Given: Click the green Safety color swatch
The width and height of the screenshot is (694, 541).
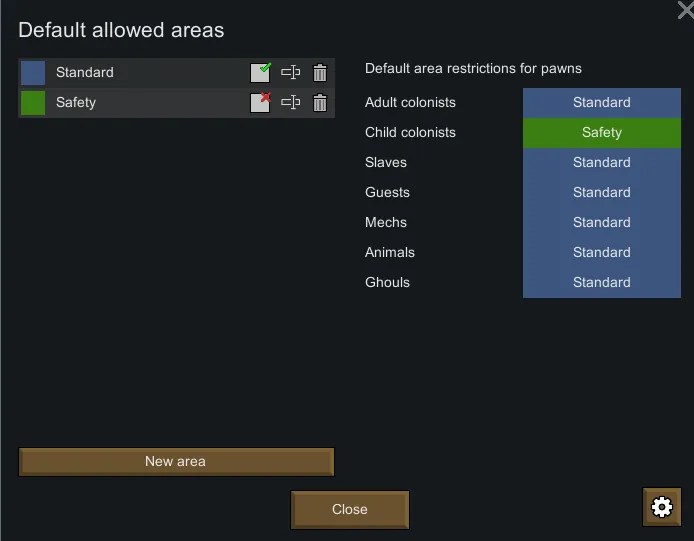Looking at the screenshot, I should (x=33, y=103).
